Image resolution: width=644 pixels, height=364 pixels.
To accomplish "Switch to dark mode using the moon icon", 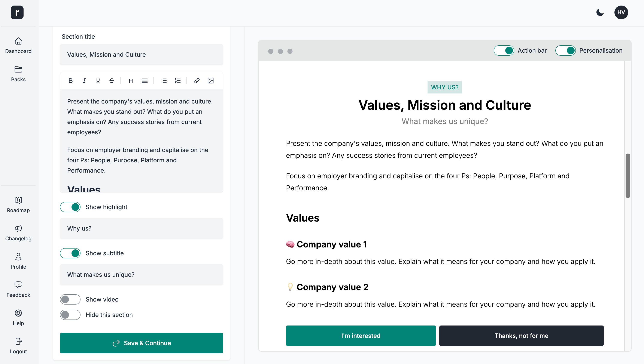I will coord(600,12).
